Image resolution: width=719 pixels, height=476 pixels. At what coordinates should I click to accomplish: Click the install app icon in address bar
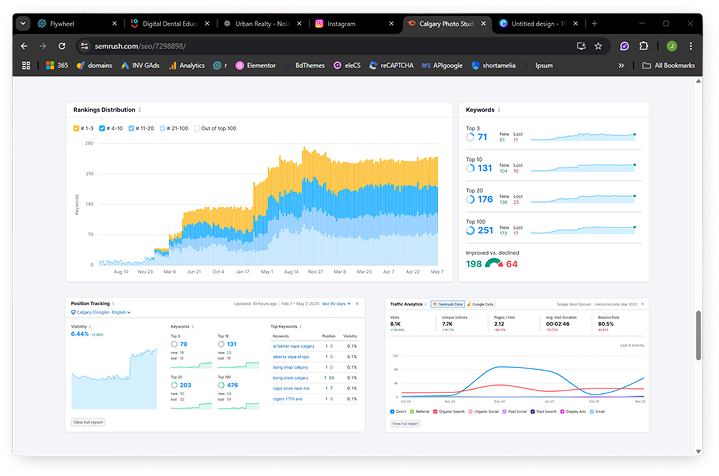581,46
